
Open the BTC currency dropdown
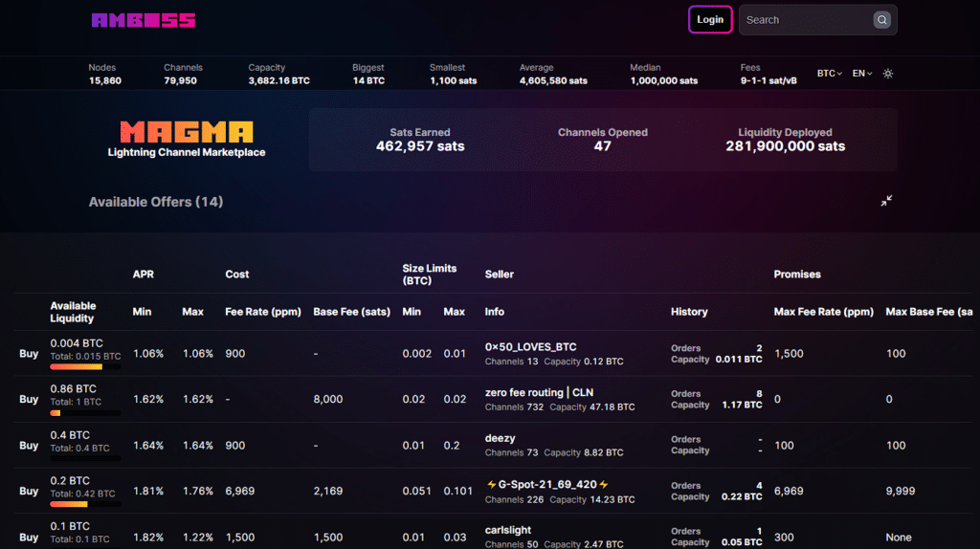pyautogui.click(x=830, y=74)
